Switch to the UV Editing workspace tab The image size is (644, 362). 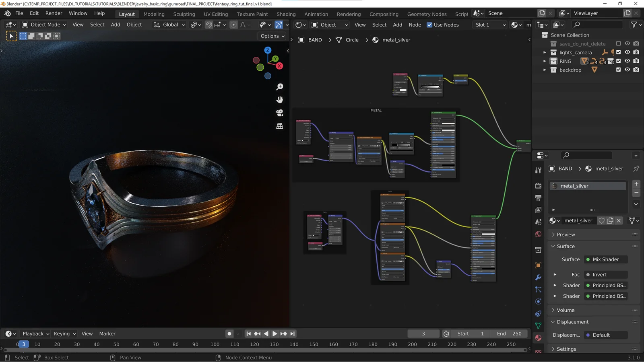coord(216,14)
